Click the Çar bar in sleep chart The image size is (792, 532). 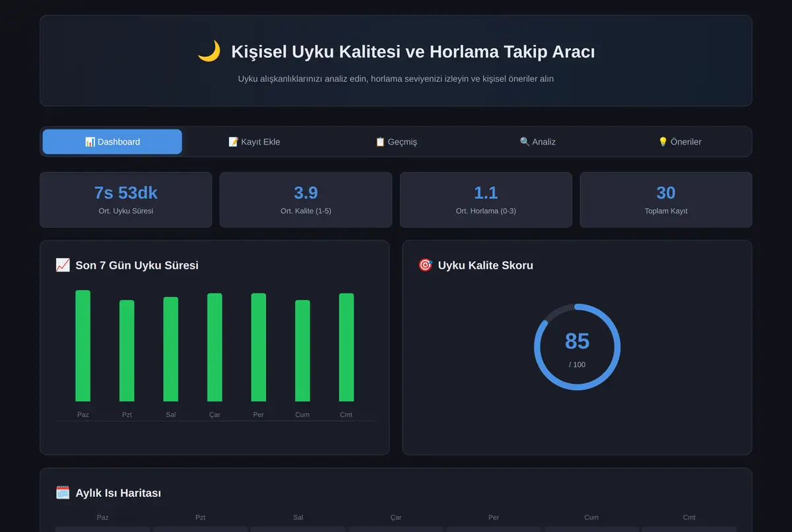pos(214,347)
